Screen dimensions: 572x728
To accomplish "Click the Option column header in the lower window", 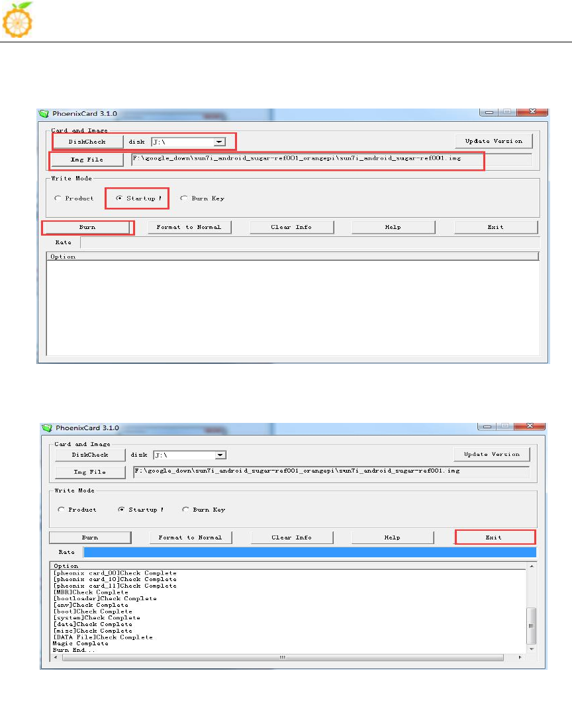I will click(x=288, y=566).
